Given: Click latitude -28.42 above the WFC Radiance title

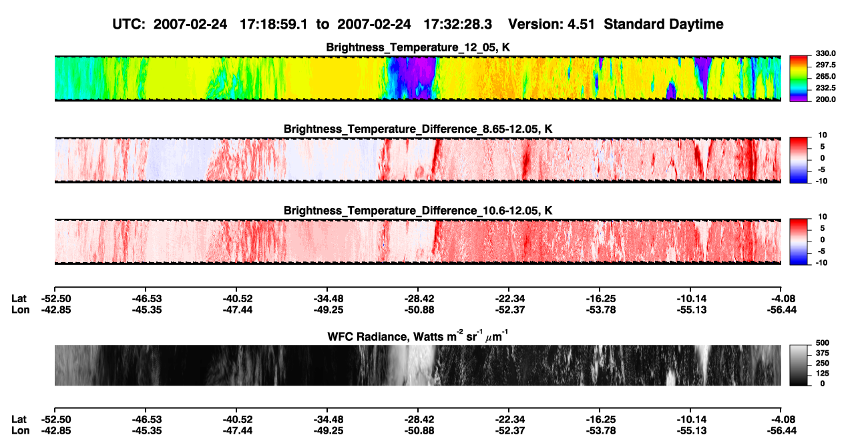Looking at the screenshot, I should [x=418, y=299].
